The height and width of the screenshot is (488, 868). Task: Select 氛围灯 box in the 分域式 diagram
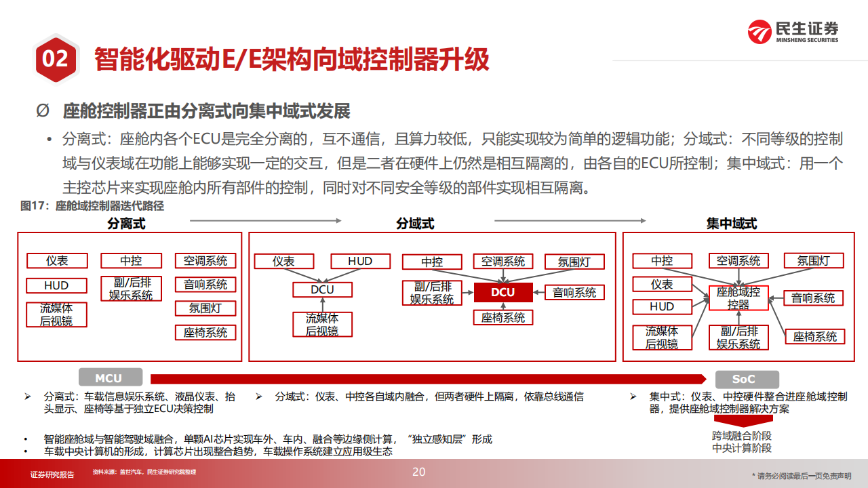click(575, 262)
